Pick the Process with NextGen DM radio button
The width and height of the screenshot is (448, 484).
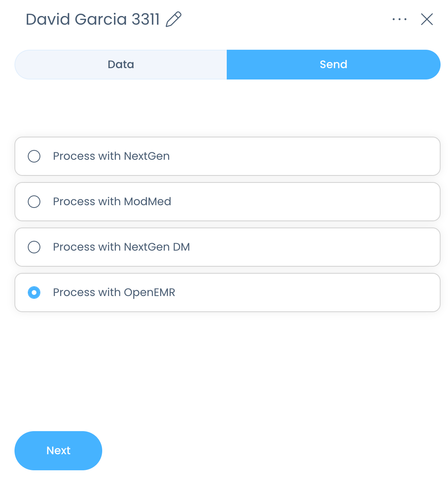point(34,247)
